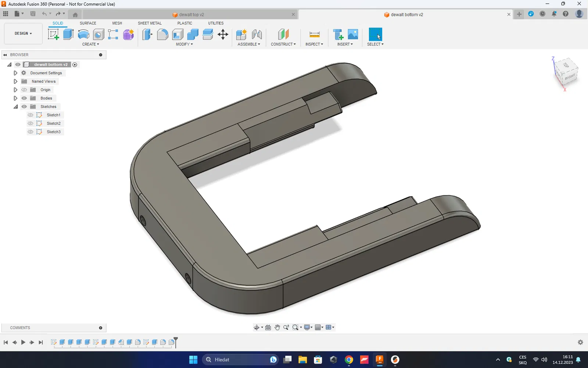
Task: Collapse the Sketches folder node
Action: (x=15, y=107)
